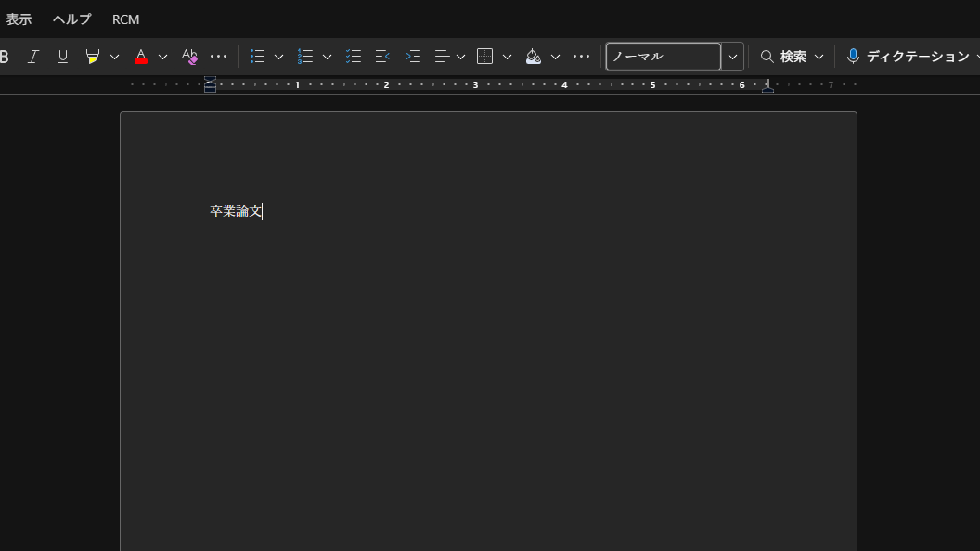Open the 表示 menu tab
980x551 pixels.
coord(19,19)
